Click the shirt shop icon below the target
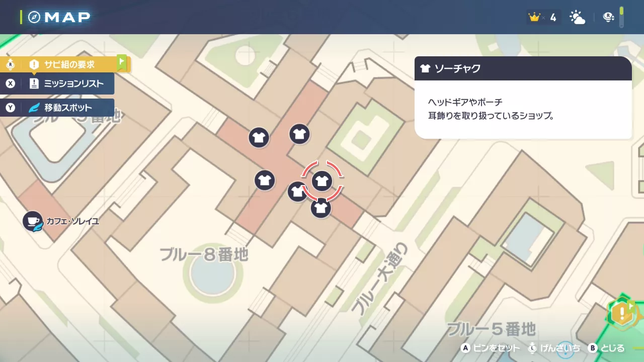Screen dimensions: 644x362 (321, 208)
